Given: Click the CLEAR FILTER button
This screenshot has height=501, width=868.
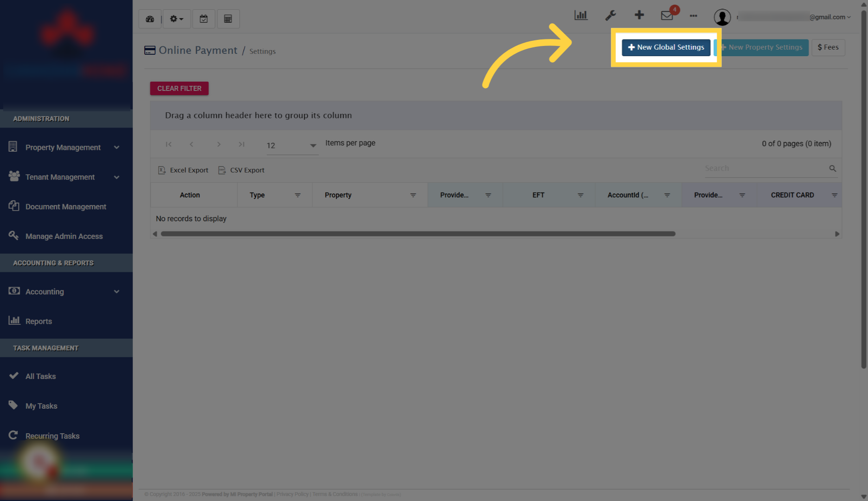Looking at the screenshot, I should tap(179, 88).
